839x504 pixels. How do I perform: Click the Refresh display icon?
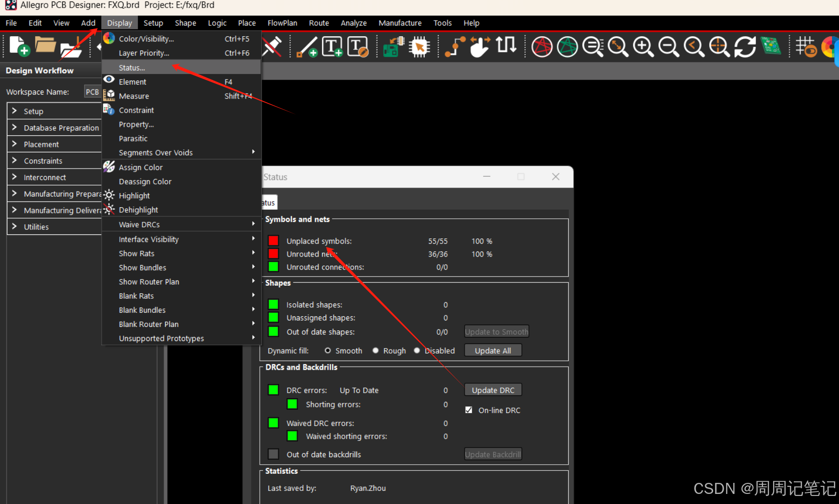tap(745, 47)
